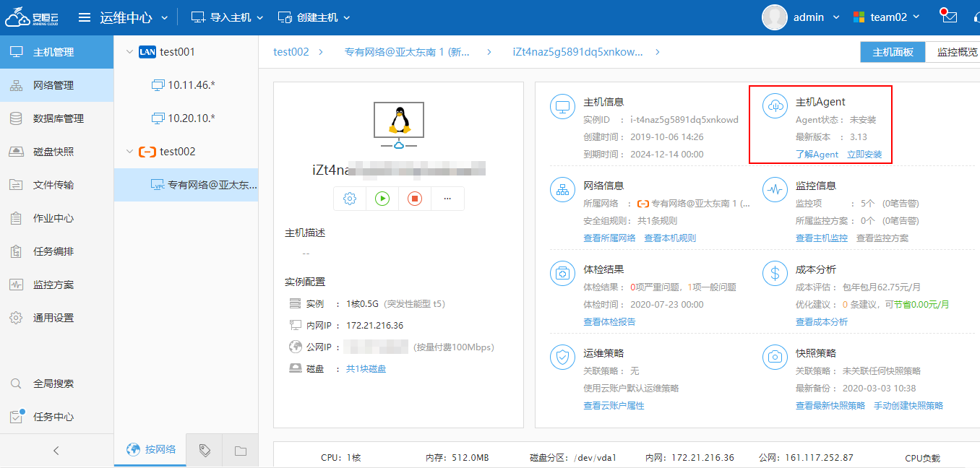Collapse the left sidebar with arrow
980x468 pixels.
point(56,451)
